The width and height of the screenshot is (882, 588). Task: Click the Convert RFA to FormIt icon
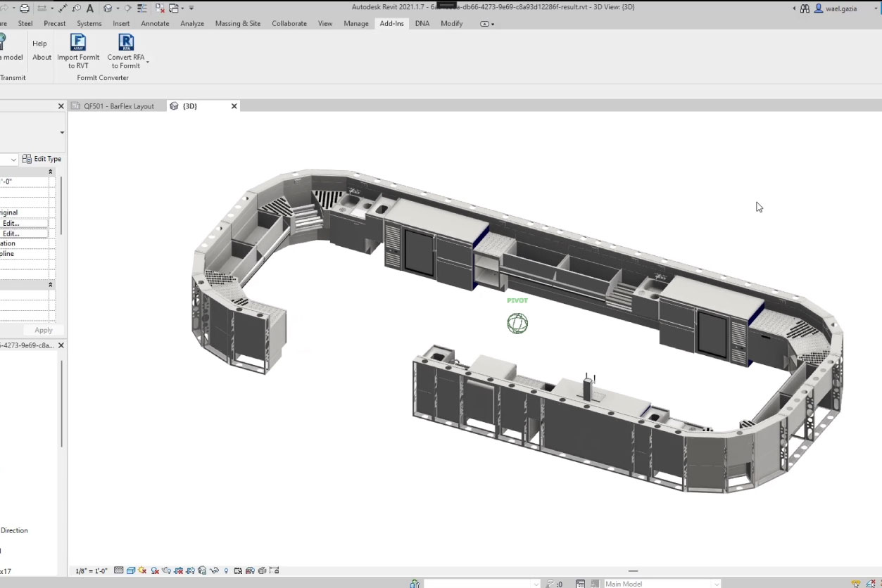[125, 43]
